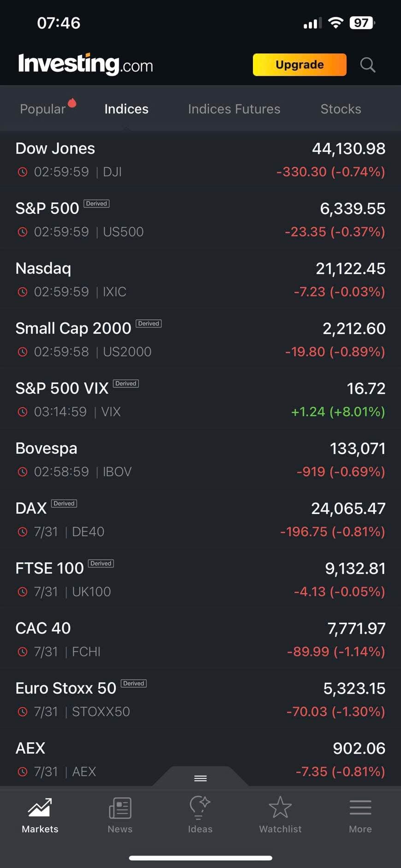Open the News newspaper icon
Screen dimensions: 401x868
click(x=120, y=808)
